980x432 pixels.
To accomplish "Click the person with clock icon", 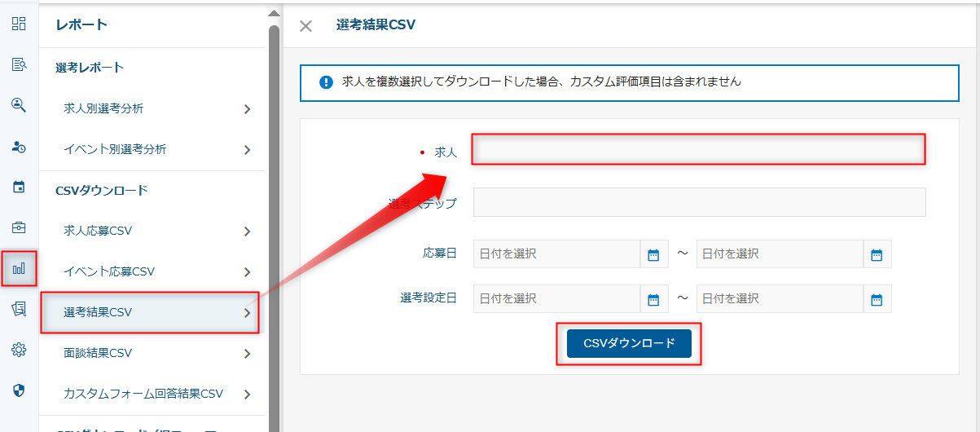I will tap(19, 147).
